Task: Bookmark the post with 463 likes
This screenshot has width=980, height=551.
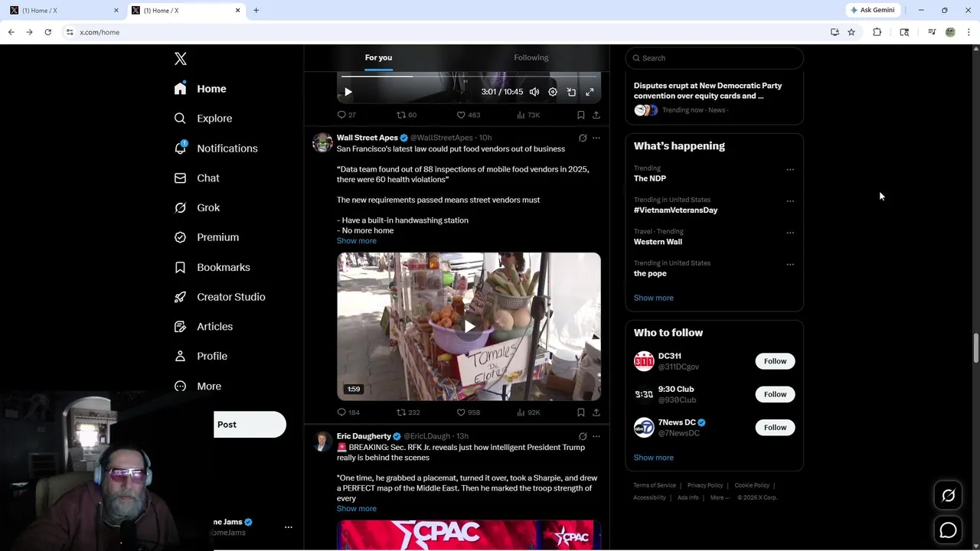Action: tap(581, 115)
